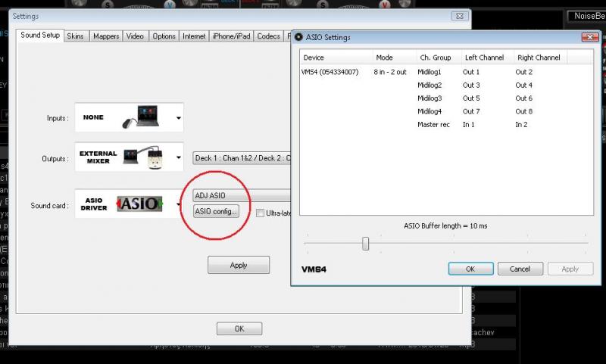
Task: Click Apply in the ASIO Settings dialog
Action: coord(570,269)
